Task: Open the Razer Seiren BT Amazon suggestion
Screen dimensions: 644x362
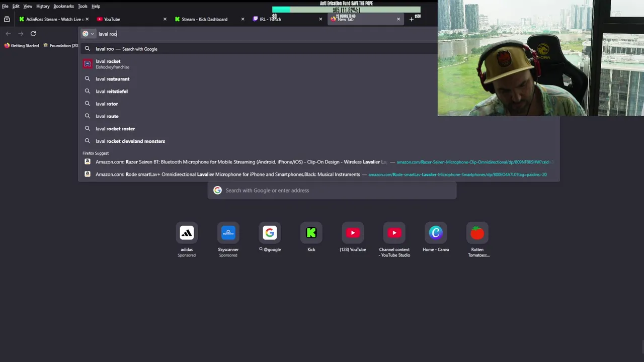Action: (319, 162)
